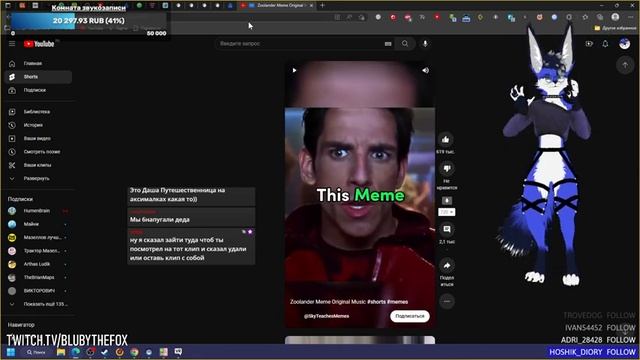Click the magnifier search button

click(405, 44)
